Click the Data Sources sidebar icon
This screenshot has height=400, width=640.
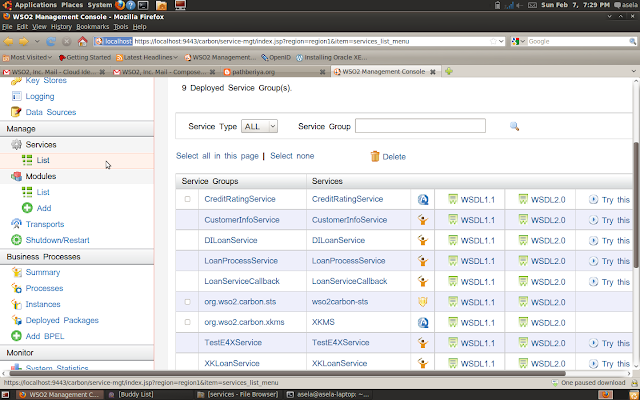(x=16, y=112)
